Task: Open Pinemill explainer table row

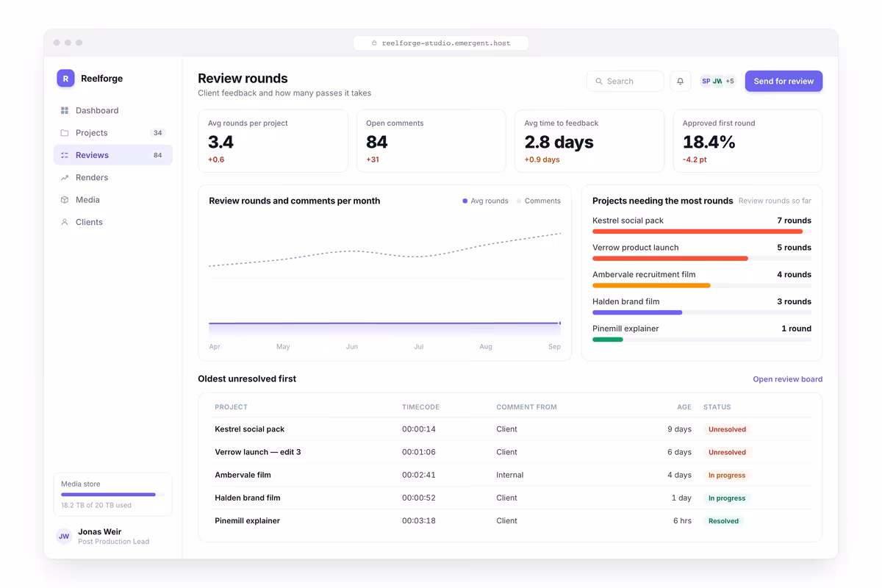Action: 510,520
